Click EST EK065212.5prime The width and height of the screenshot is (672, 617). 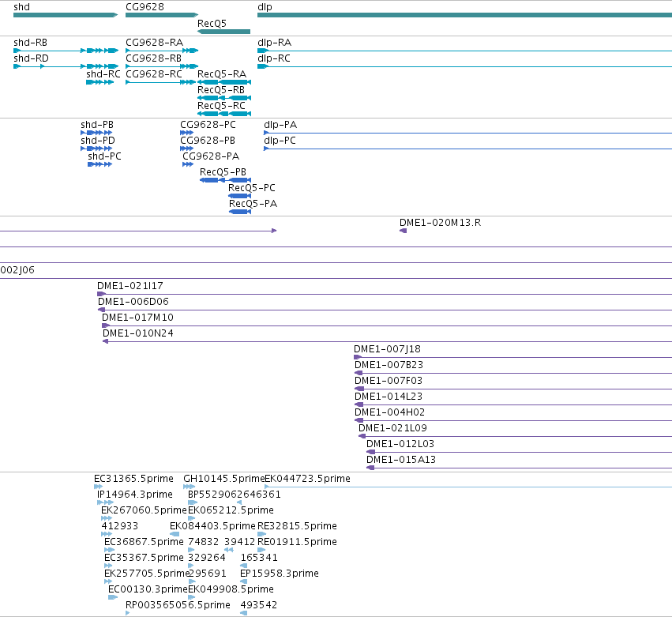[x=192, y=518]
